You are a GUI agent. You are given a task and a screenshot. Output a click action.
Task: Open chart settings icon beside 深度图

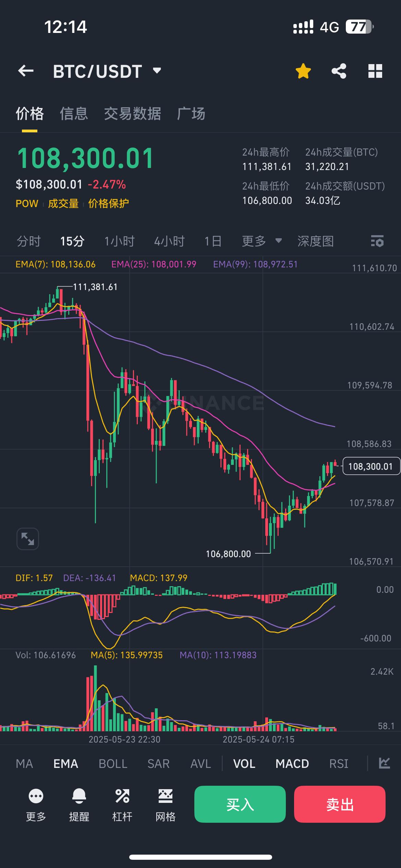pyautogui.click(x=377, y=241)
